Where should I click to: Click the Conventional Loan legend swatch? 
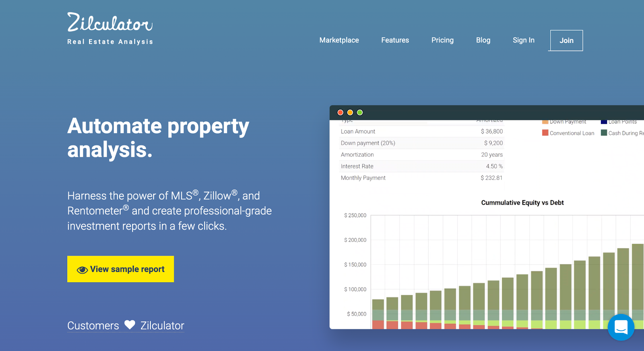[545, 133]
